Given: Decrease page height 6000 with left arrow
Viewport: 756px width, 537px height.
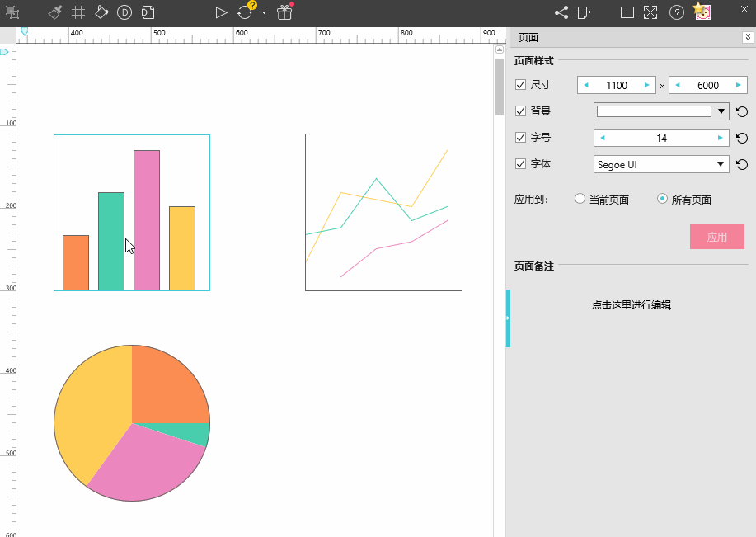Looking at the screenshot, I should [678, 85].
